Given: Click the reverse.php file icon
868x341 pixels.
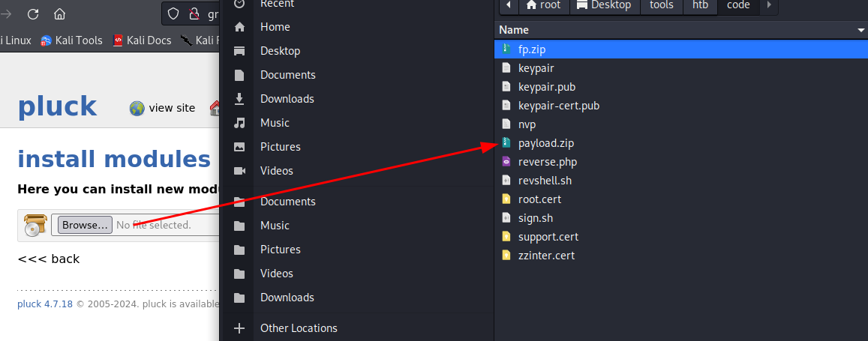Looking at the screenshot, I should click(506, 162).
